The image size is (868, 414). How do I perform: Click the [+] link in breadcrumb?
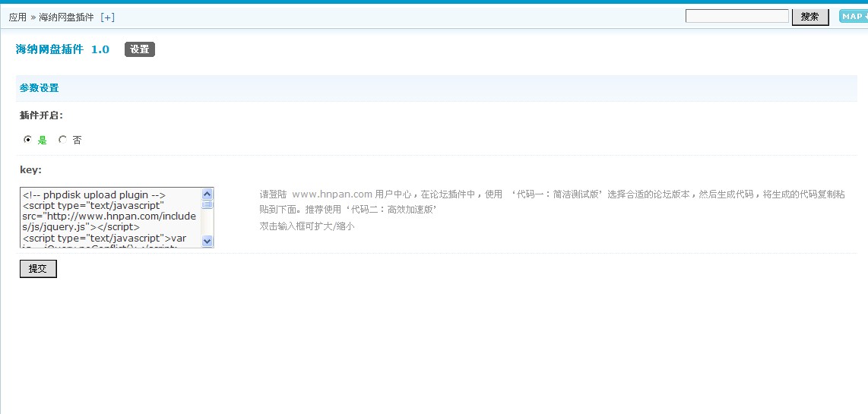107,17
